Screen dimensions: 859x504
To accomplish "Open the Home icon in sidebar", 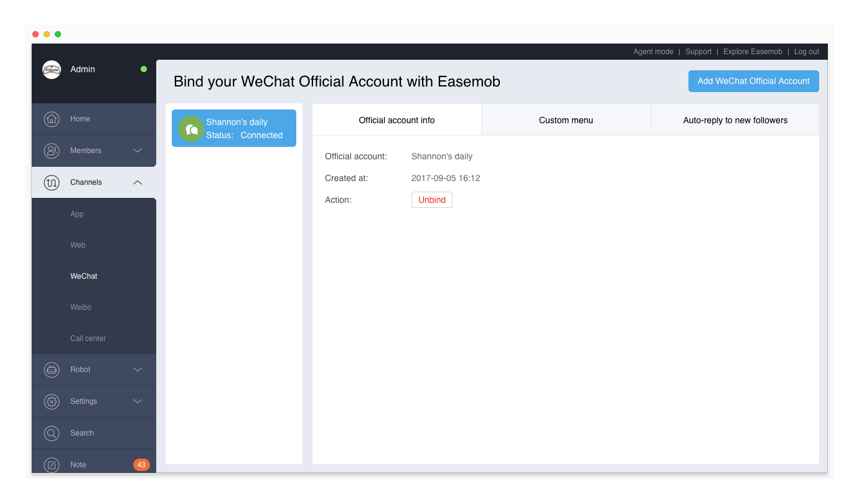I will tap(52, 119).
